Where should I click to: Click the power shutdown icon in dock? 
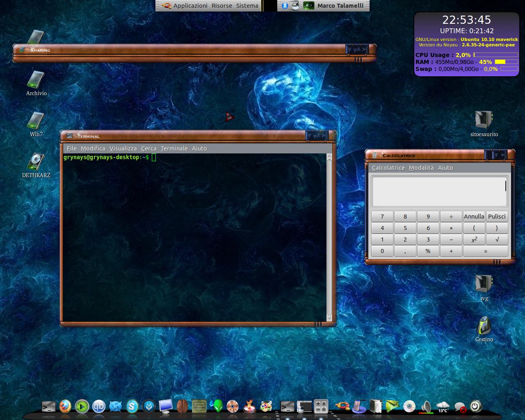tap(475, 406)
